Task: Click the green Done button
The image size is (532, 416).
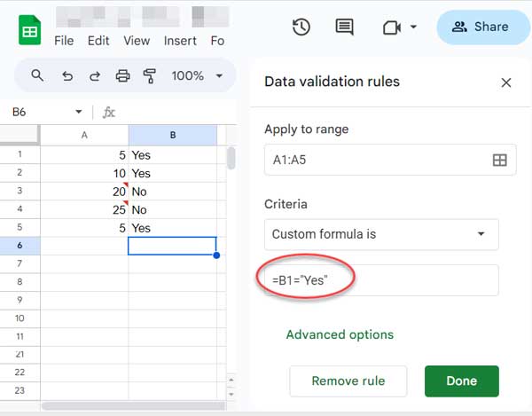Action: coord(462,381)
